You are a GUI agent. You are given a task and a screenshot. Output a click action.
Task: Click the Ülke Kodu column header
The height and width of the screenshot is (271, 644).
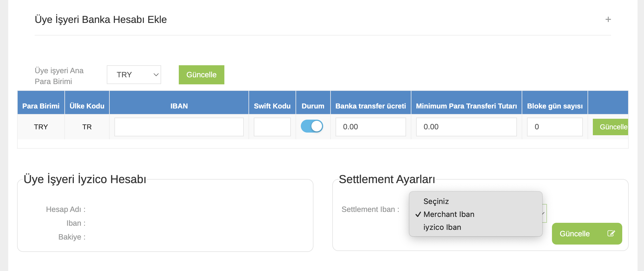point(87,106)
